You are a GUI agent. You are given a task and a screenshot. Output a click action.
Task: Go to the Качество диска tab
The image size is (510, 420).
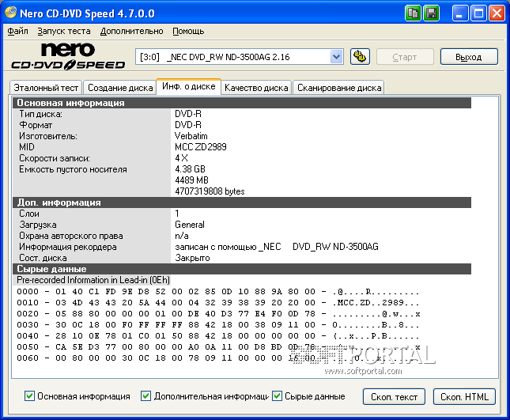(256, 88)
